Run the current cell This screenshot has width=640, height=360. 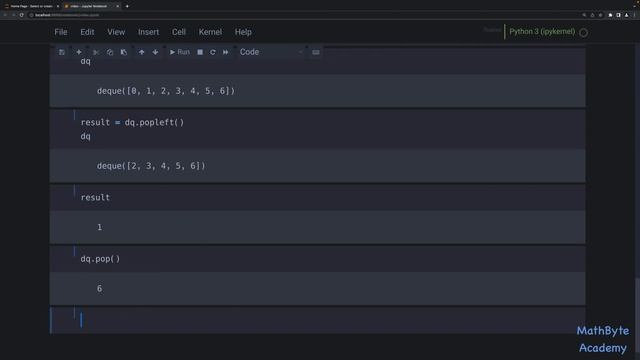(x=180, y=52)
